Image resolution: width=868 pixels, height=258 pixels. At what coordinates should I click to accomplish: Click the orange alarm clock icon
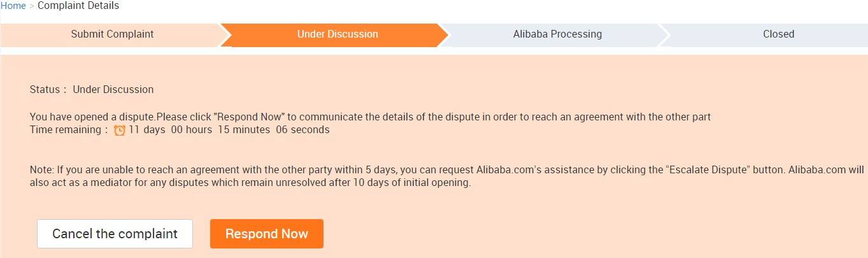pyautogui.click(x=120, y=130)
